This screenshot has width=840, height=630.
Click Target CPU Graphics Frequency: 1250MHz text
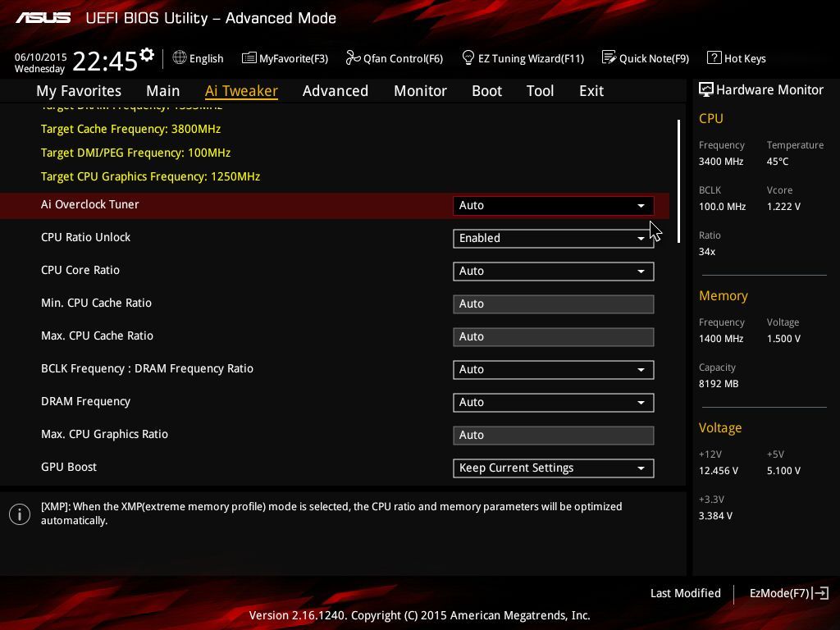(x=151, y=177)
